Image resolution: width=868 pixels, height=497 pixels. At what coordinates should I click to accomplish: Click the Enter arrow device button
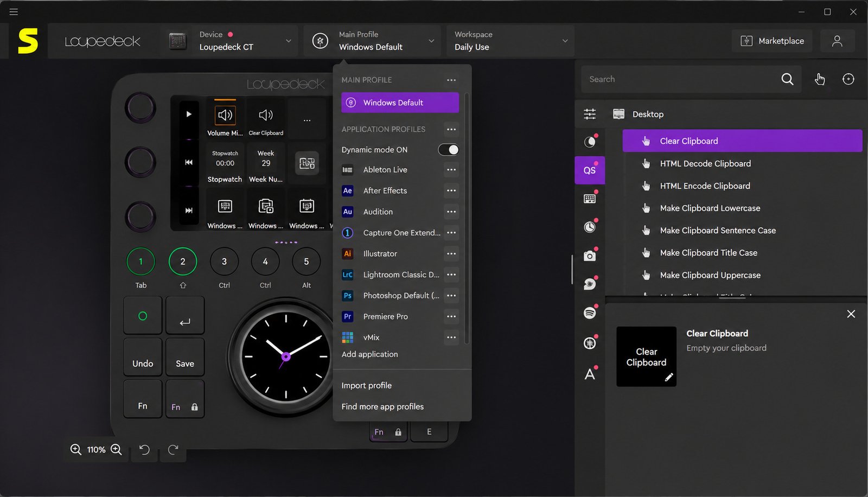click(185, 315)
